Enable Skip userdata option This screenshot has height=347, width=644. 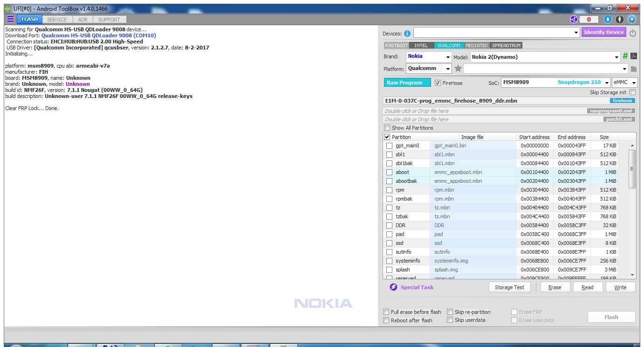click(450, 320)
